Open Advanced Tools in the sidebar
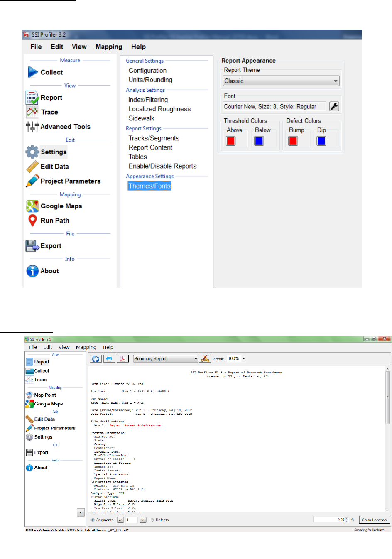Image resolution: width=392 pixels, height=559 pixels. coord(58,127)
